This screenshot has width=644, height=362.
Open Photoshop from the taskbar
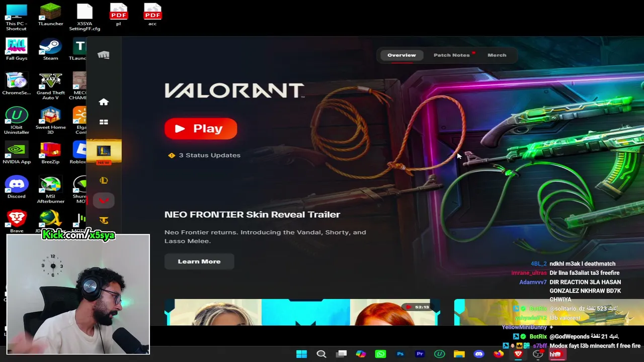pyautogui.click(x=400, y=354)
